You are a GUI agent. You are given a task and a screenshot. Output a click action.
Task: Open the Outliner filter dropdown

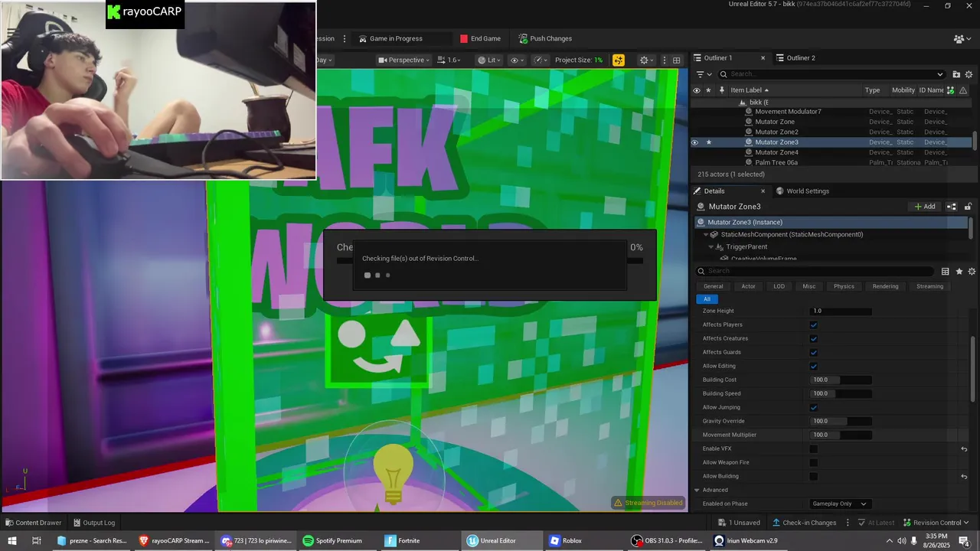point(704,74)
